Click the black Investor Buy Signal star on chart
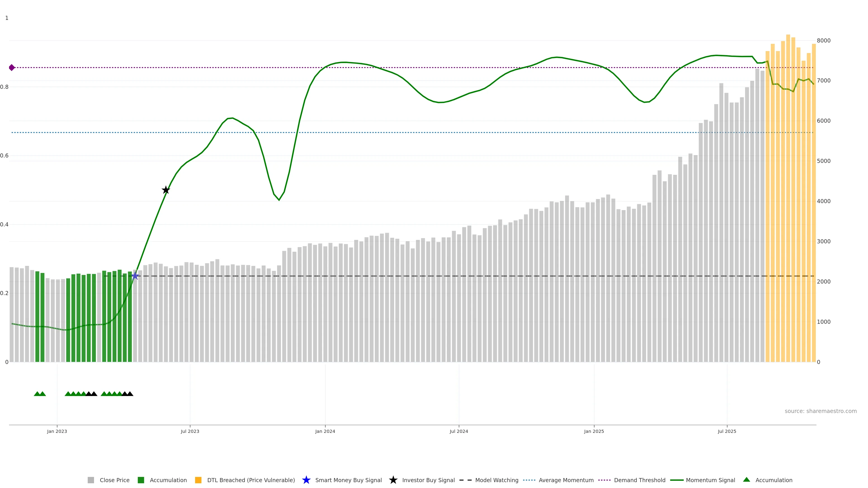The height and width of the screenshot is (488, 868). click(166, 190)
